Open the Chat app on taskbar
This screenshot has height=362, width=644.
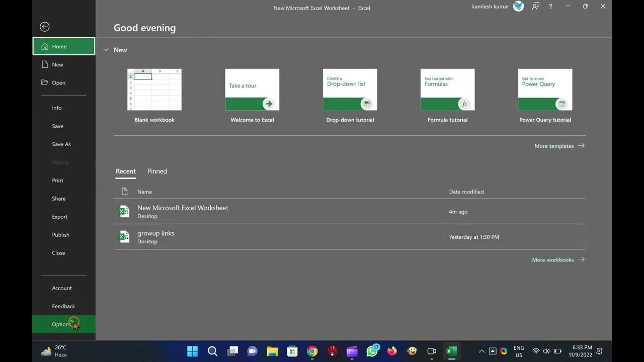coord(252,351)
